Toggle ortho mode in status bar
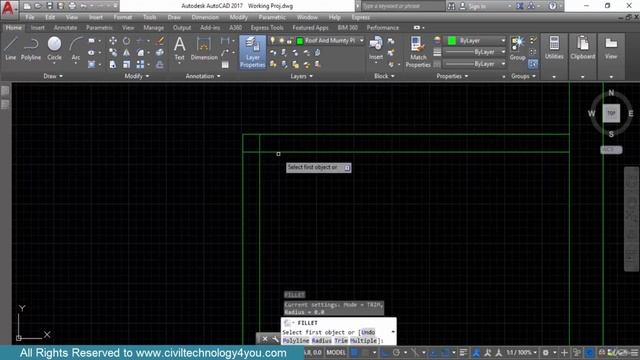This screenshot has height=360, width=640. (384, 352)
